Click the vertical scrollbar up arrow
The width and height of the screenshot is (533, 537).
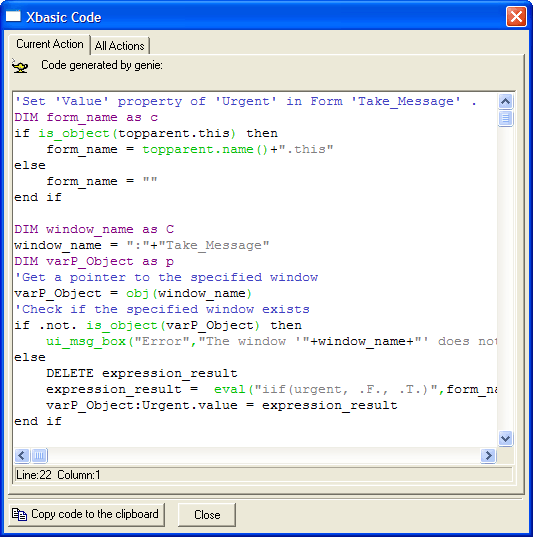coord(505,102)
